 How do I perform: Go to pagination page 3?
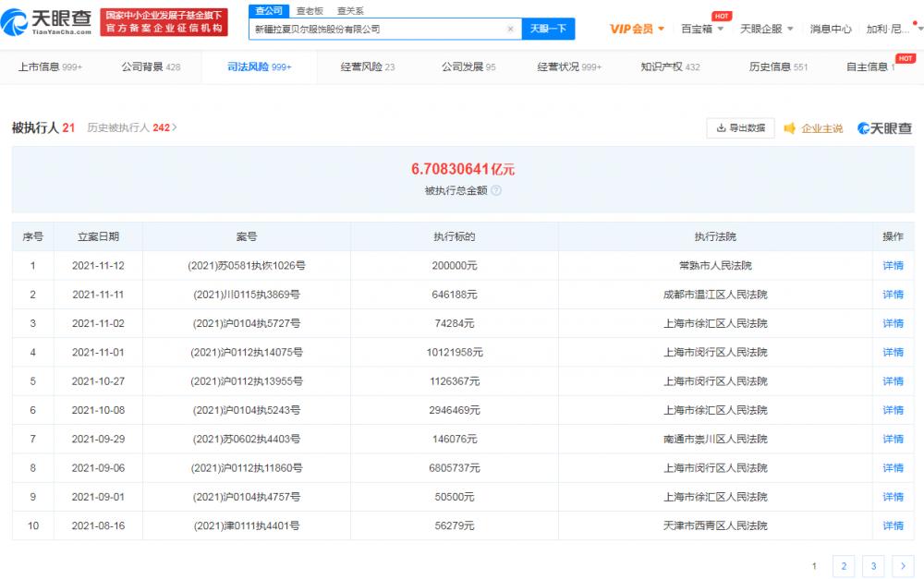(x=872, y=565)
